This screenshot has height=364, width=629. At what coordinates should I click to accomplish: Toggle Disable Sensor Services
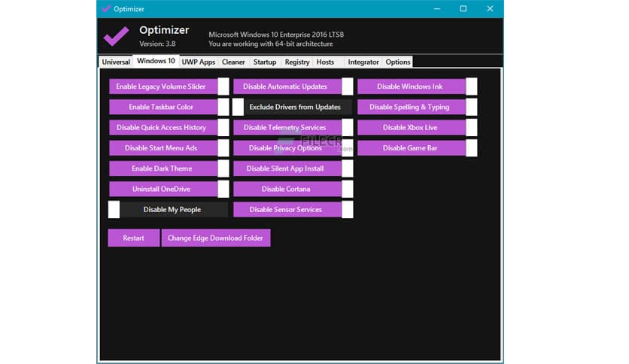[293, 210]
